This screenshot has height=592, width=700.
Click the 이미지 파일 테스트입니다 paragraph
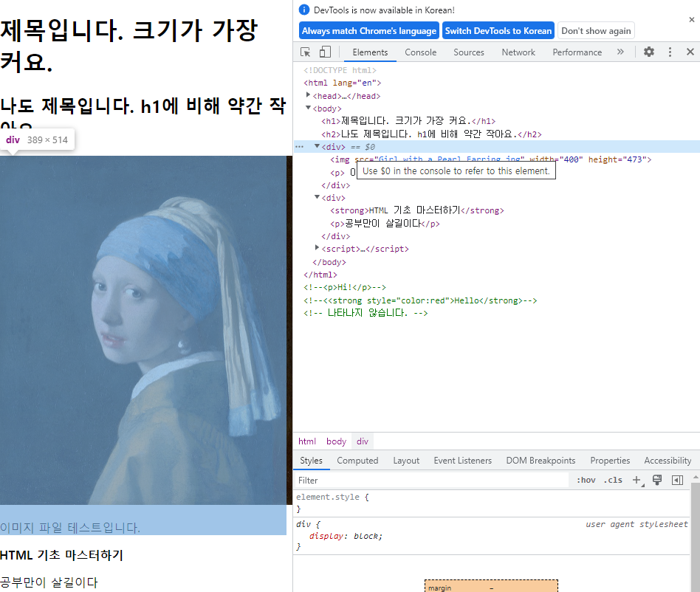pyautogui.click(x=70, y=528)
